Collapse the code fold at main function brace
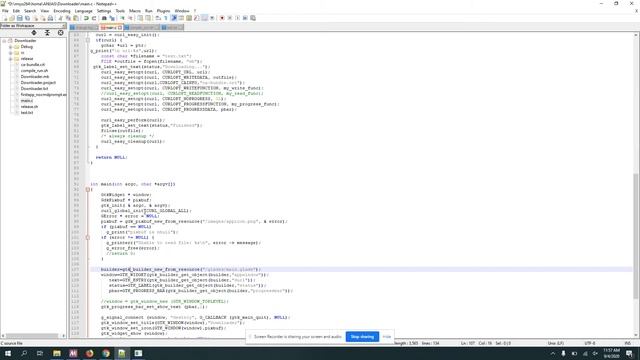This screenshot has height=360, width=640. [x=88, y=189]
